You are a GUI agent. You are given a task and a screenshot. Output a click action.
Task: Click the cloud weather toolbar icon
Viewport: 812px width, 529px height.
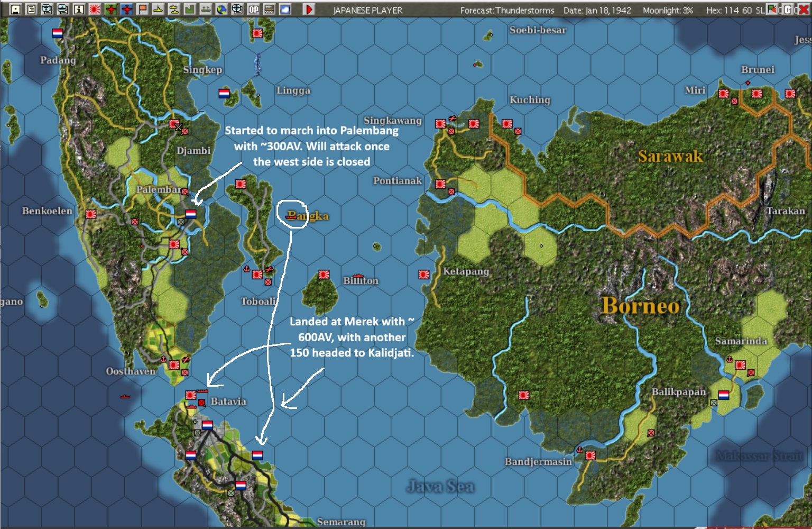tap(285, 9)
